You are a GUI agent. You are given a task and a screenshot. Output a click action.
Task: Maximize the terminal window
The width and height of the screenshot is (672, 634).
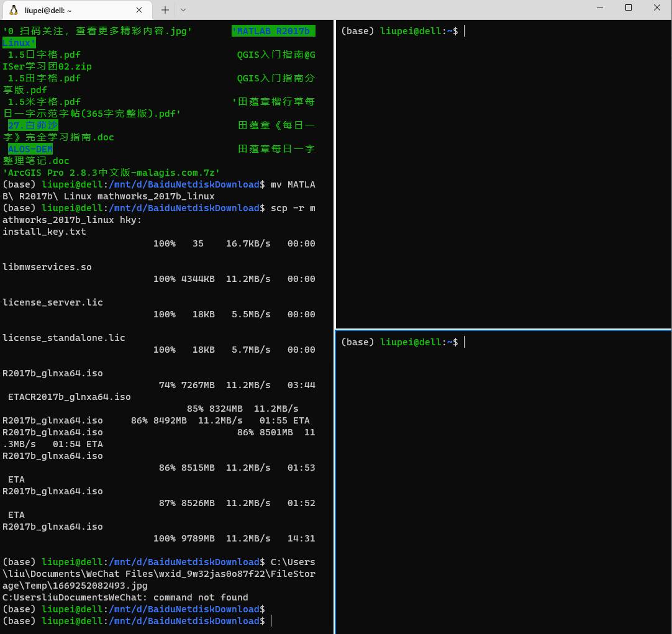(629, 7)
